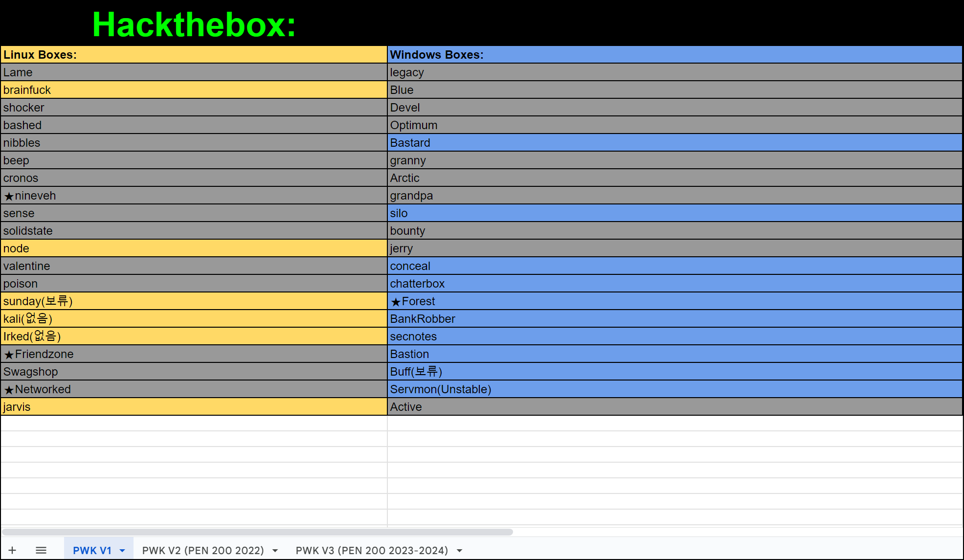The height and width of the screenshot is (560, 964).
Task: Click the silo cell
Action: (x=675, y=213)
